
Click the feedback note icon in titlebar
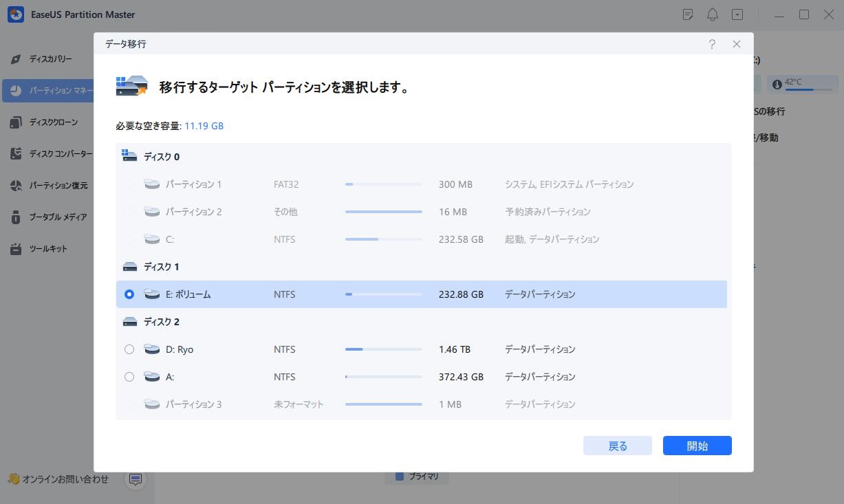pyautogui.click(x=688, y=14)
